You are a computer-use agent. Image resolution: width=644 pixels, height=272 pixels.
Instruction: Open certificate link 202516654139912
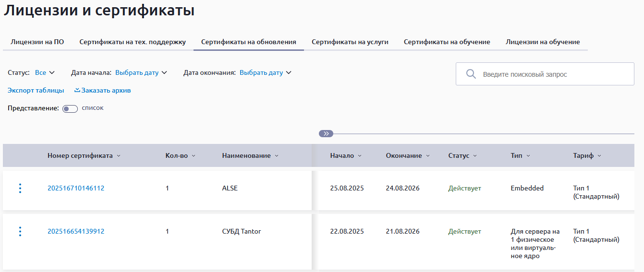75,232
